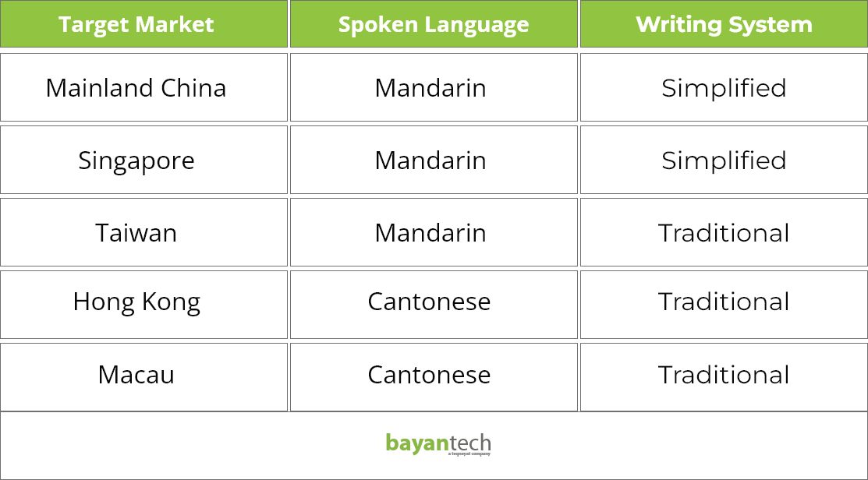Select the Spoken Language column header
Image resolution: width=868 pixels, height=480 pixels.
pos(434,24)
